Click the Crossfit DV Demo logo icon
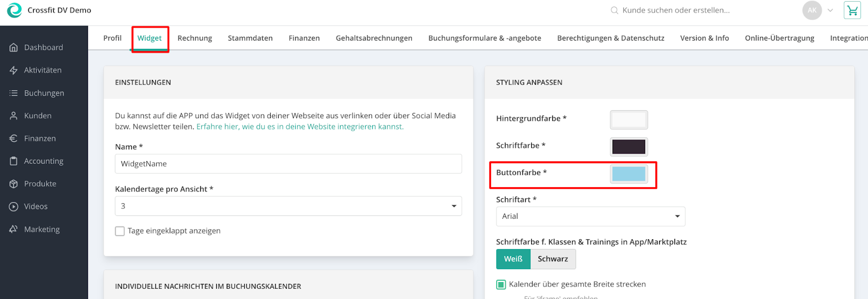This screenshot has width=868, height=299. click(14, 10)
